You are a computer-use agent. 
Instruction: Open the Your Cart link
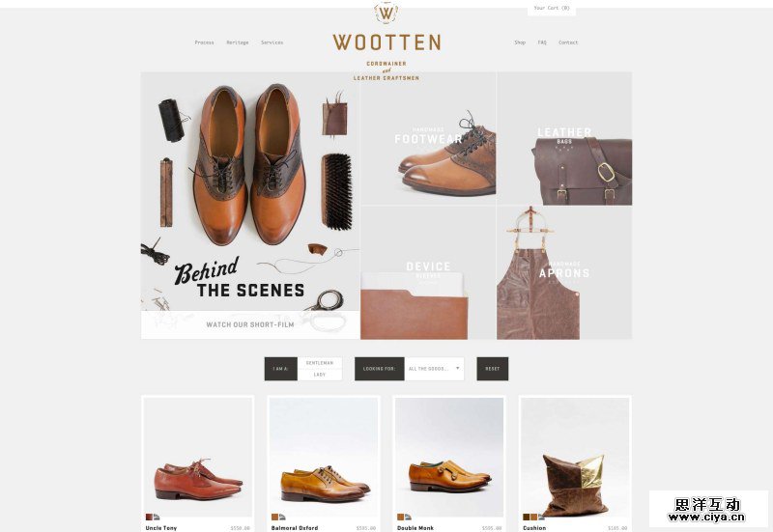click(x=552, y=8)
